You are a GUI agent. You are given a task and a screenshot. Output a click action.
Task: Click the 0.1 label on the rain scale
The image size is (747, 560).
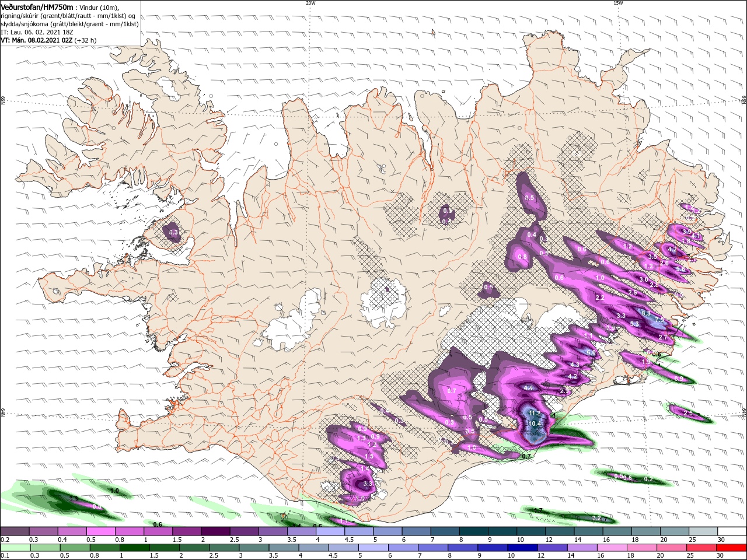tap(4, 555)
